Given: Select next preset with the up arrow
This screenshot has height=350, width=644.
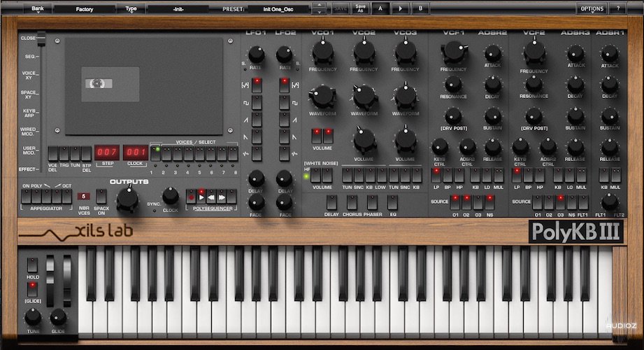Looking at the screenshot, I should (x=319, y=6).
